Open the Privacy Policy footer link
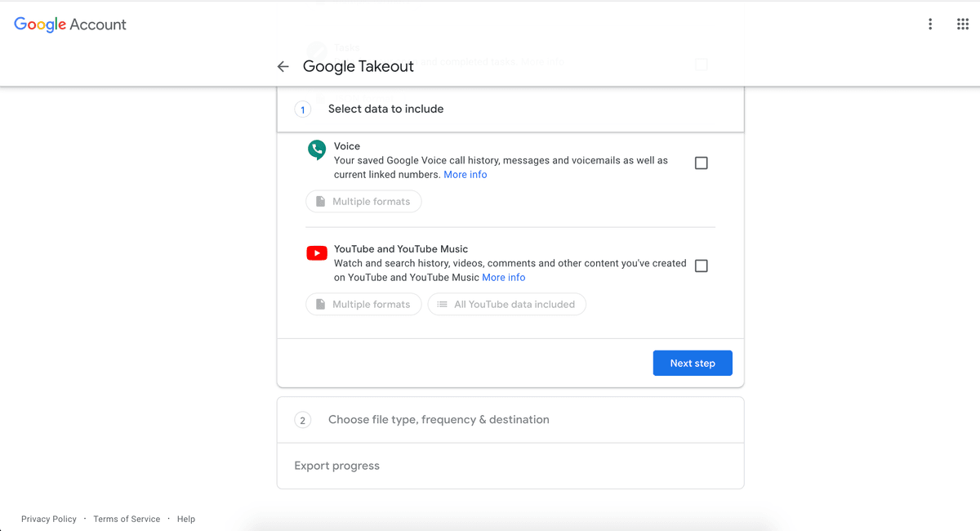This screenshot has height=531, width=980. pyautogui.click(x=49, y=519)
